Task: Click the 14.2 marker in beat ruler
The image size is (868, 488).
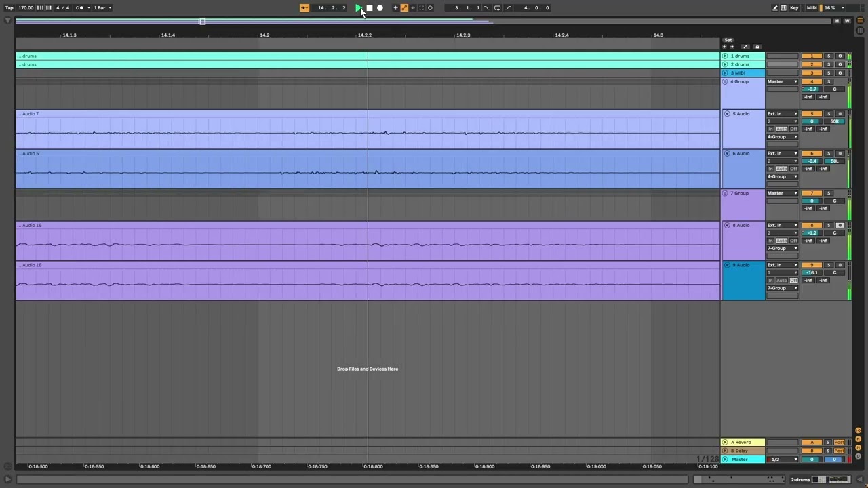Action: [x=264, y=35]
